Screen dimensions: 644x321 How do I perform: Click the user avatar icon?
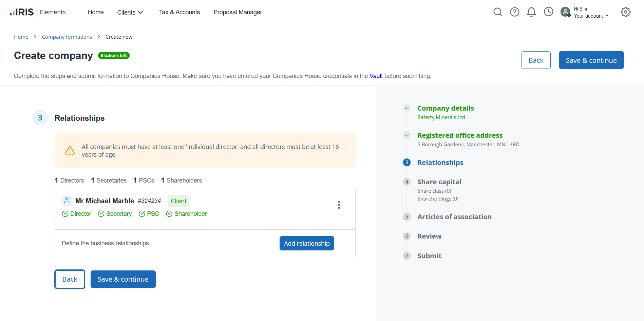coord(565,12)
